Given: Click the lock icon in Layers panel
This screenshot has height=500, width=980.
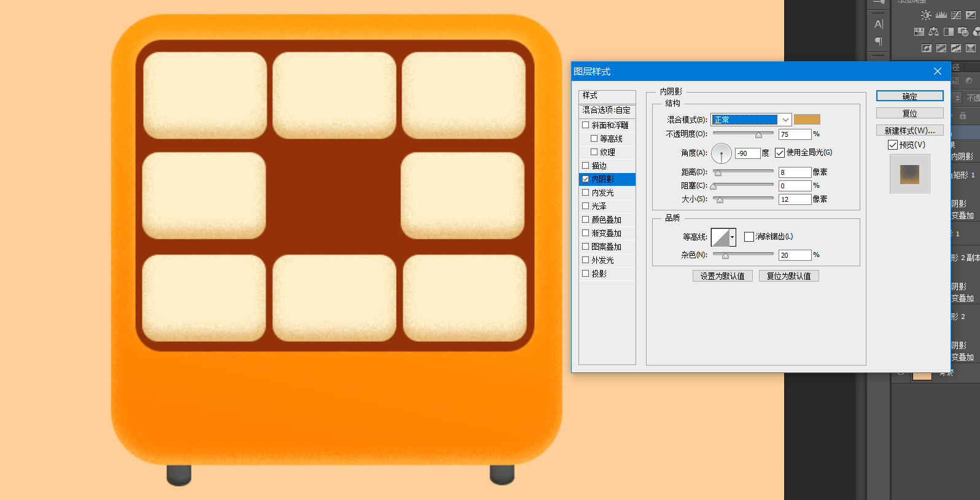Looking at the screenshot, I should pos(963,115).
